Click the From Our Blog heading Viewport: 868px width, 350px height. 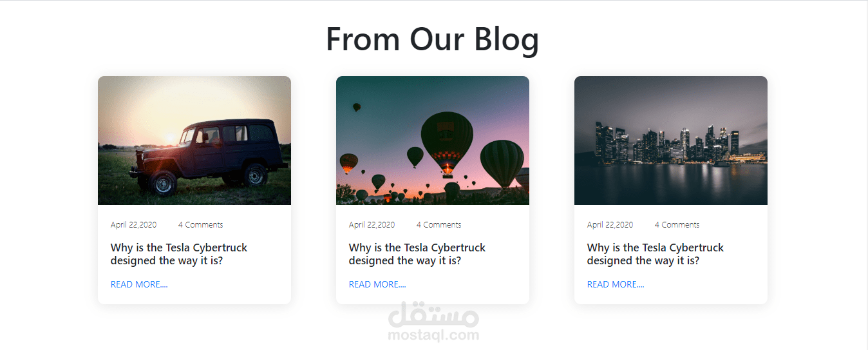click(x=433, y=39)
